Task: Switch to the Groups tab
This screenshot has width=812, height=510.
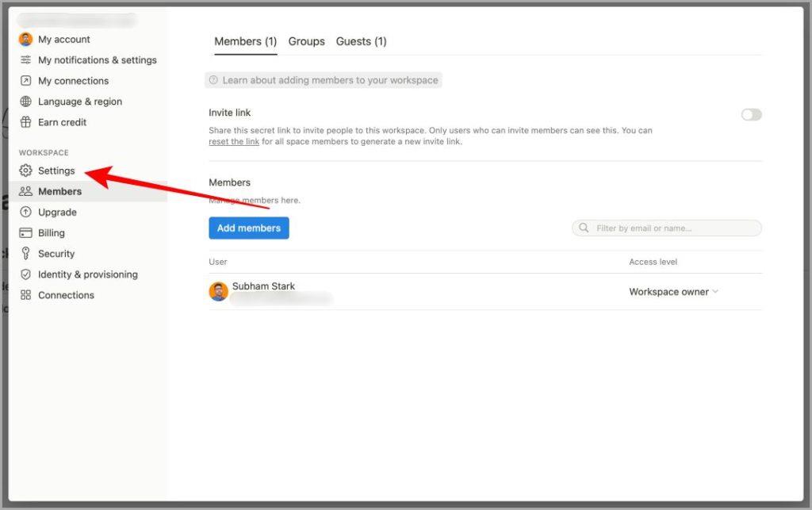Action: pyautogui.click(x=307, y=41)
